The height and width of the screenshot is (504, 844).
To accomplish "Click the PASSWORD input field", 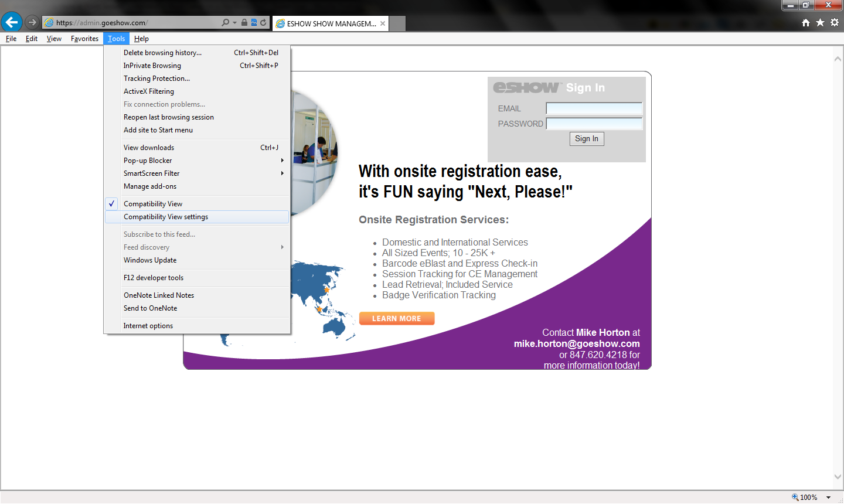I will coord(594,124).
